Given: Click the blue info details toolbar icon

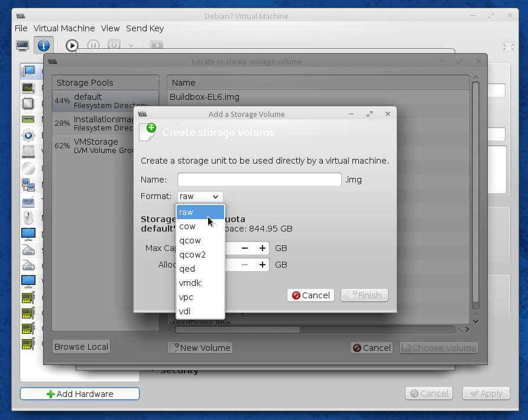Looking at the screenshot, I should (x=44, y=45).
